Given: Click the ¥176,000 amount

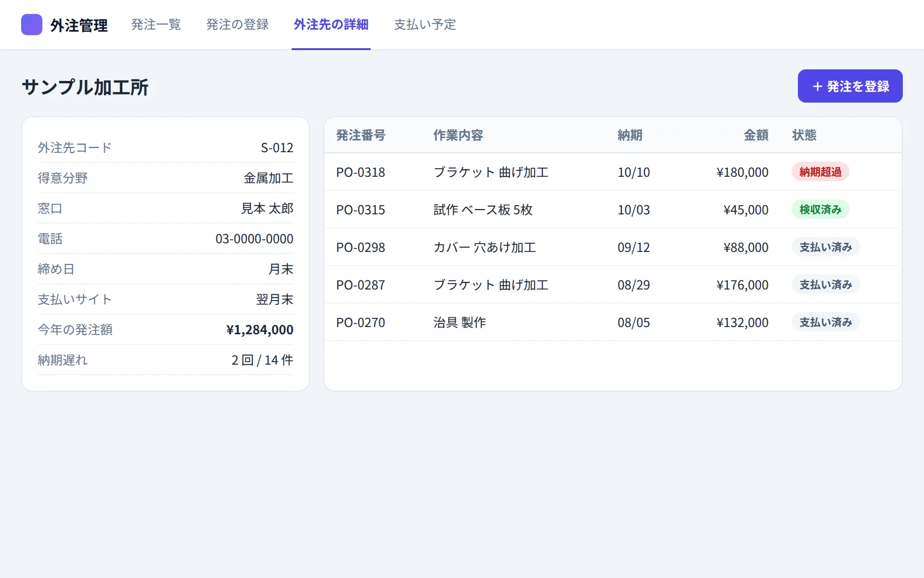Looking at the screenshot, I should (x=742, y=285).
